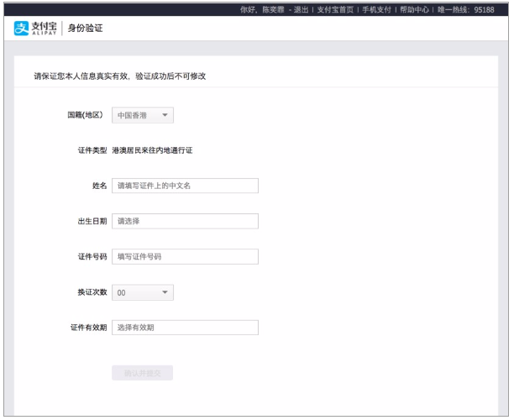Click the Alipay logo icon

click(22, 29)
